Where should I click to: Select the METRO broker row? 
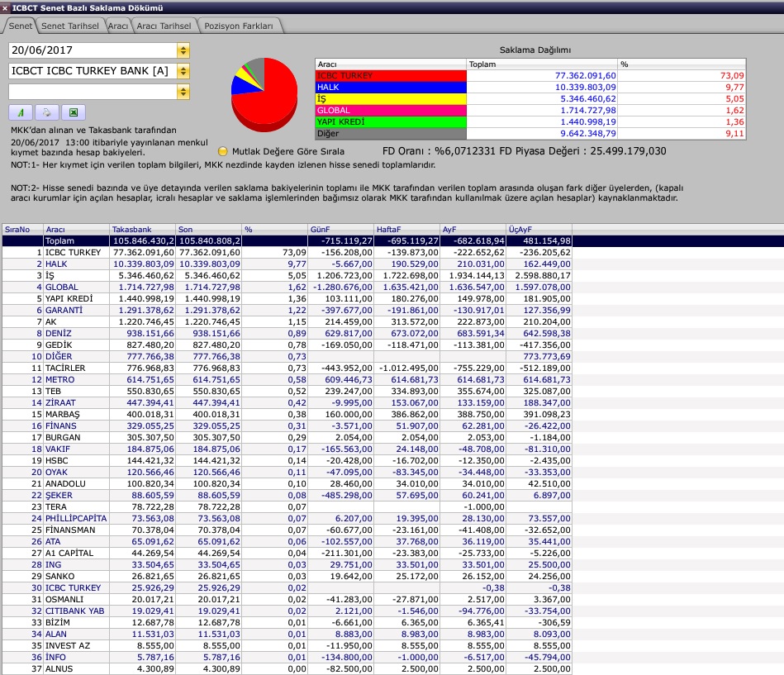(287, 379)
